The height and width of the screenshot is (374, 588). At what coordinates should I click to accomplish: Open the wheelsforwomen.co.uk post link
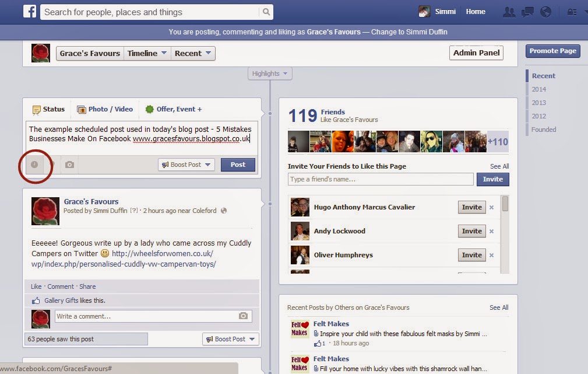click(x=124, y=258)
